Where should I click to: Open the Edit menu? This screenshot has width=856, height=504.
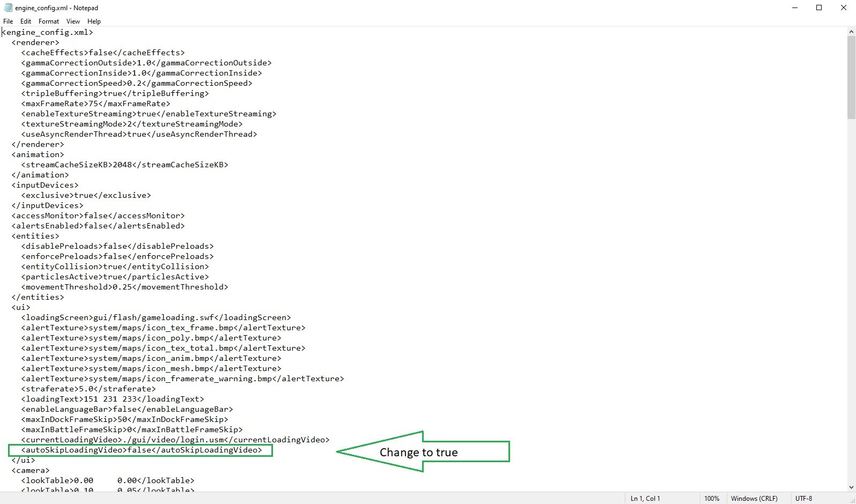[26, 21]
